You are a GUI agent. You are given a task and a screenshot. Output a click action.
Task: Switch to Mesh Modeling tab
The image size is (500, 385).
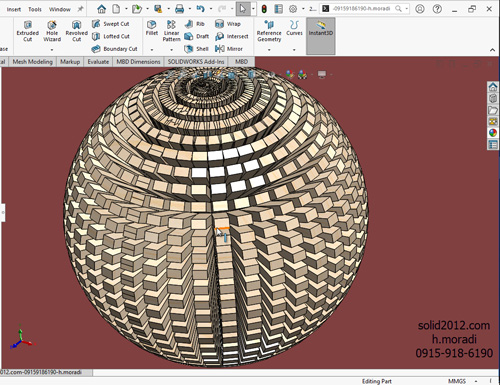pos(33,62)
